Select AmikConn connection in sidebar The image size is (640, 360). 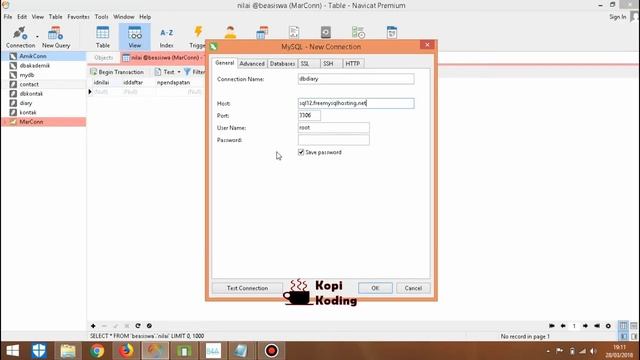44,56
